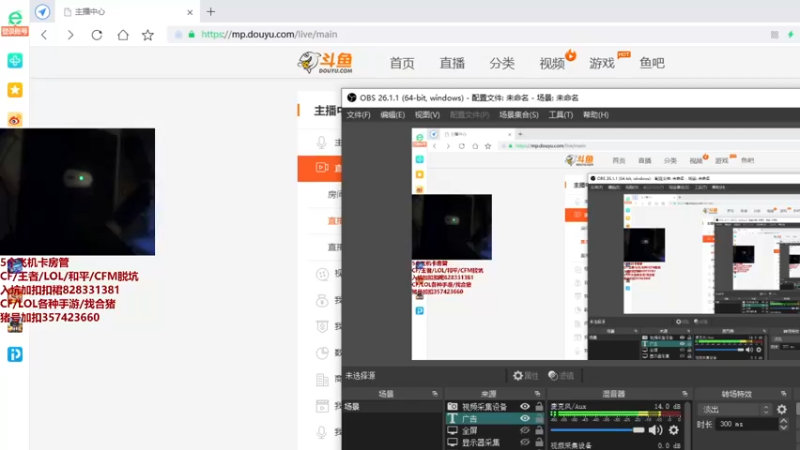Pop out the 混音器 dock panel
Screen dimensions: 800x450
click(x=685, y=394)
